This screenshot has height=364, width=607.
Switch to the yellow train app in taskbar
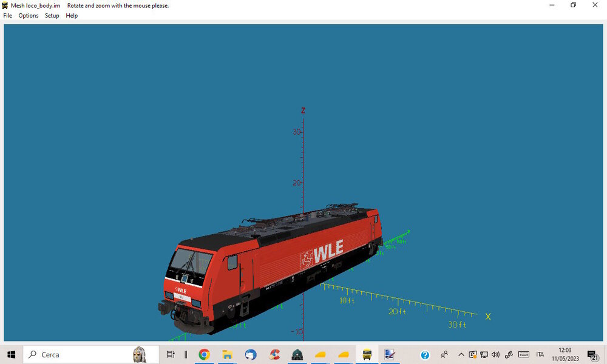point(367,354)
